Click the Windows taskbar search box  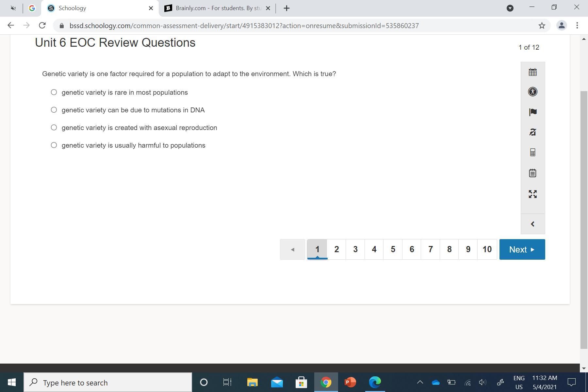point(108,383)
